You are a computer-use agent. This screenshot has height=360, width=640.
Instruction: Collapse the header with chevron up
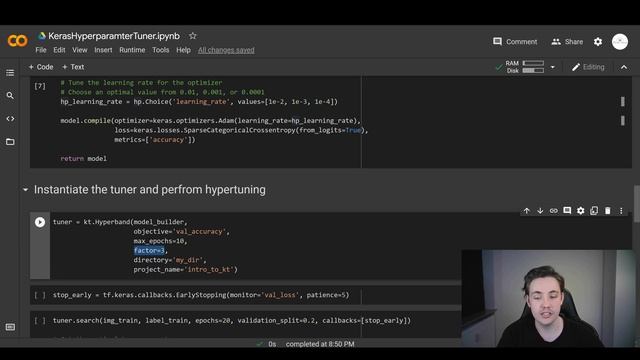point(624,67)
